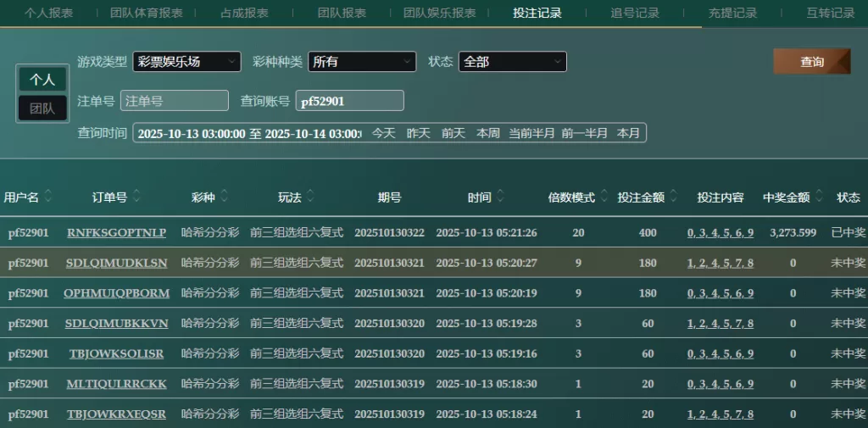
Task: Sort by the 用户名 column sort icon
Action: [x=48, y=197]
